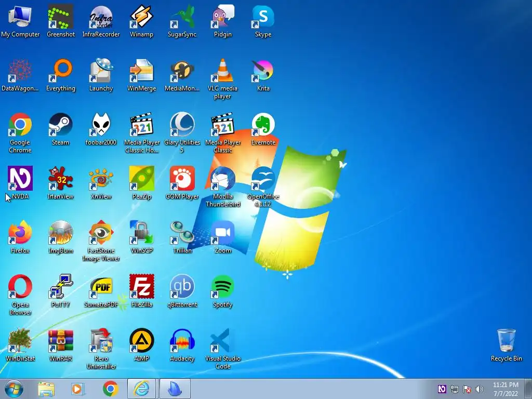The height and width of the screenshot is (399, 532).
Task: Select the Media Player Classic shortcut
Action: [222, 125]
